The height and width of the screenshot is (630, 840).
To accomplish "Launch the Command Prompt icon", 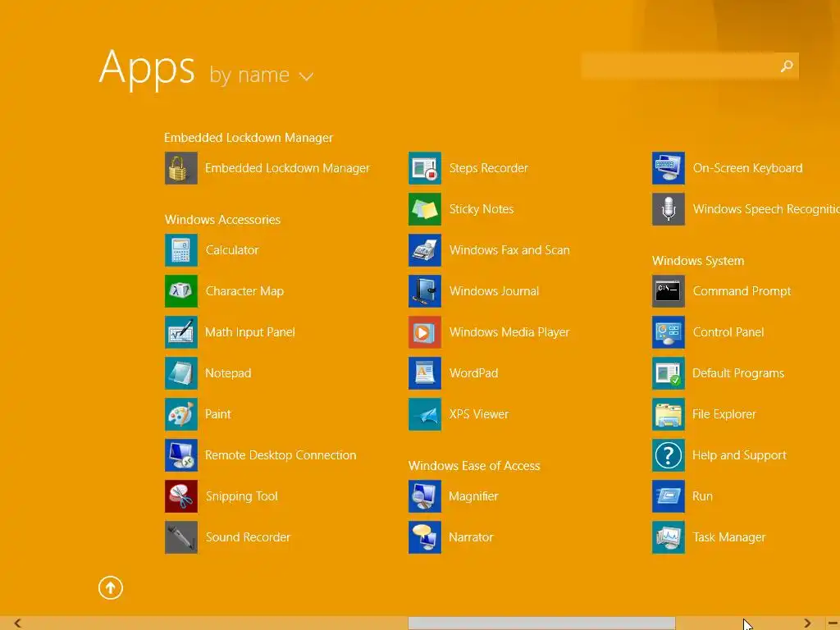I will (x=669, y=291).
